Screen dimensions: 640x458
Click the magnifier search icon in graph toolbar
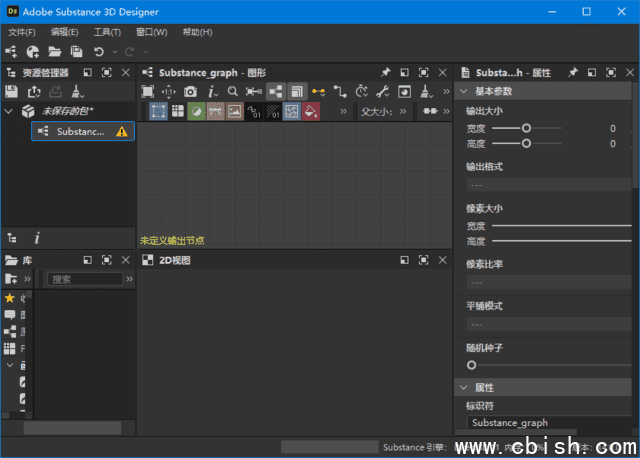pyautogui.click(x=232, y=91)
